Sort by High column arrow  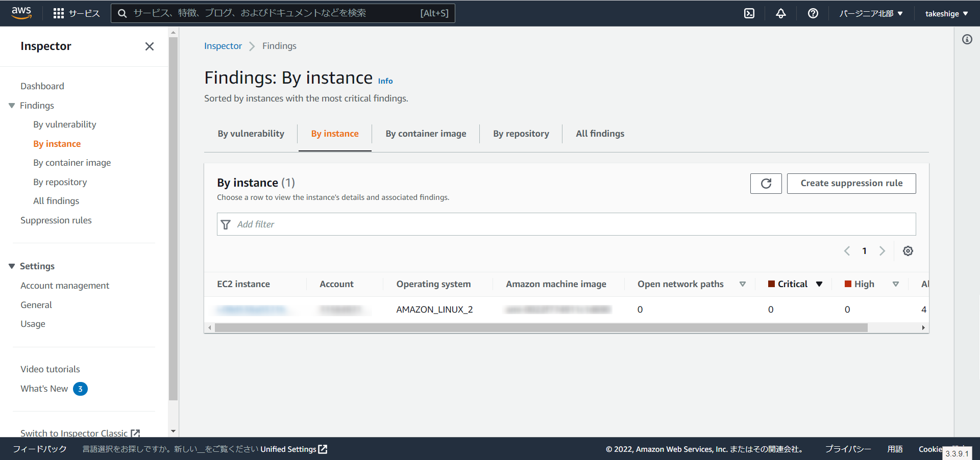896,284
